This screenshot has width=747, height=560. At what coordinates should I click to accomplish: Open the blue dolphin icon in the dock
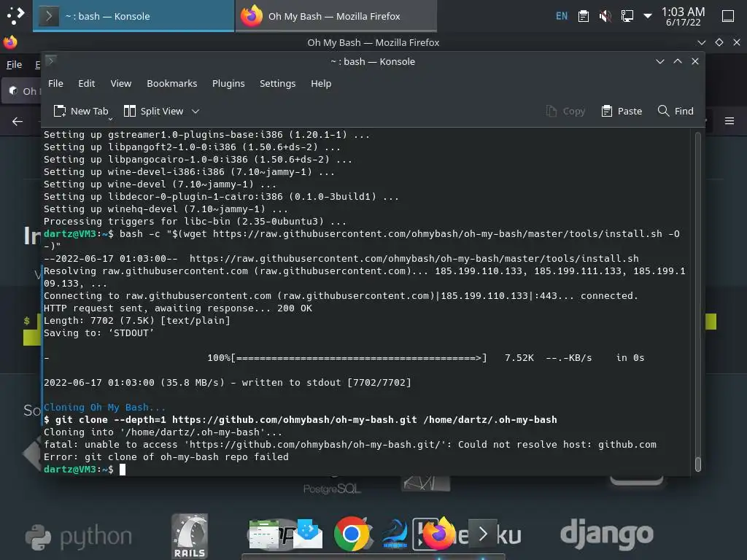tap(395, 534)
